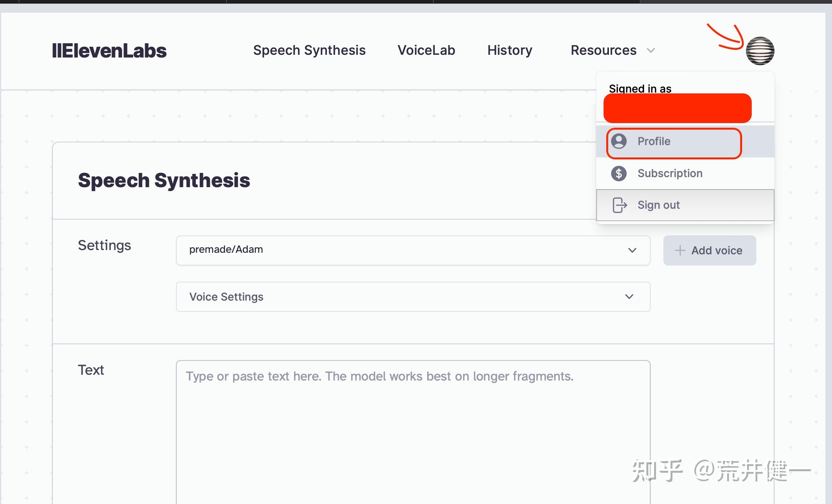Click the plus icon in Add voice
The width and height of the screenshot is (832, 504).
click(680, 250)
